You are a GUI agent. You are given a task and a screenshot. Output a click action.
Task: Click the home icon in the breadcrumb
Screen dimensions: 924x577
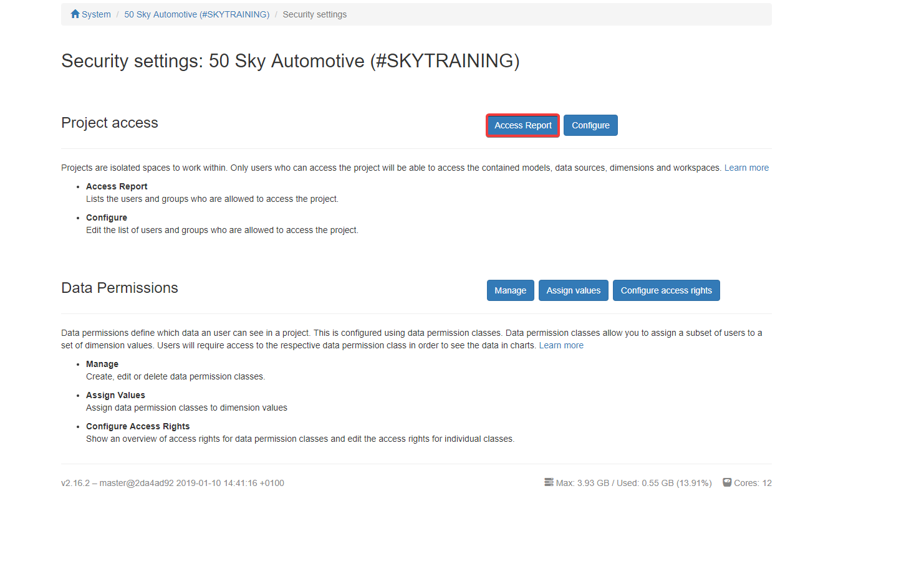point(75,14)
